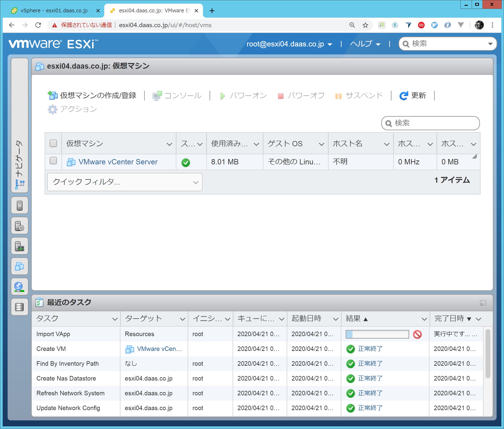Click the recent tasks clipboard icon

pyautogui.click(x=39, y=302)
